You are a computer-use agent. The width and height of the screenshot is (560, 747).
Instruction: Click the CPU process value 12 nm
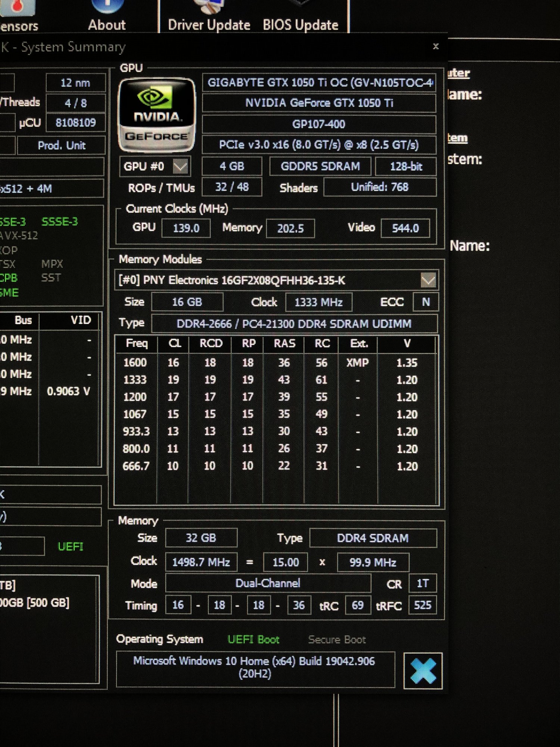[75, 83]
